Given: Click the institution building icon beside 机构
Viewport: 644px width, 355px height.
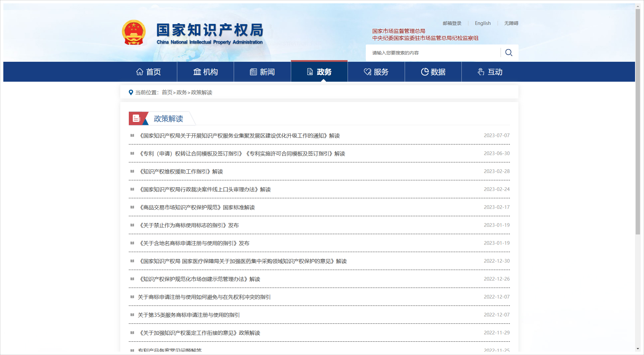Looking at the screenshot, I should coord(197,72).
